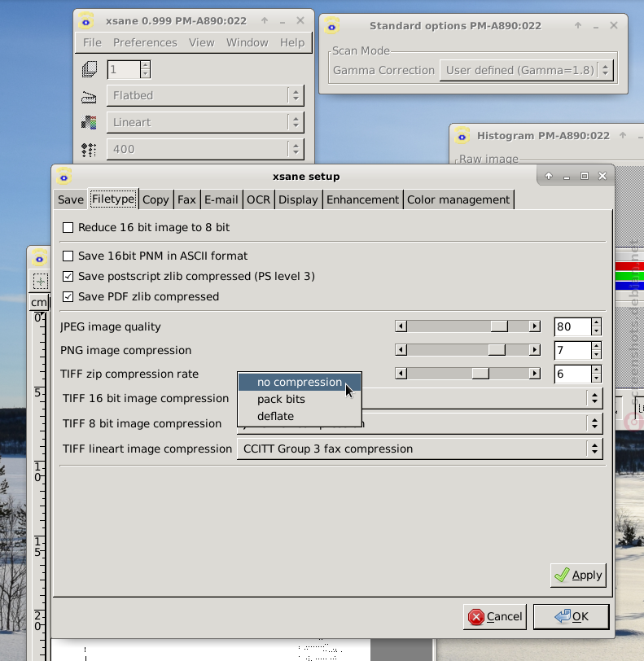Open the Flatbed source dropdown
The width and height of the screenshot is (644, 661).
205,96
